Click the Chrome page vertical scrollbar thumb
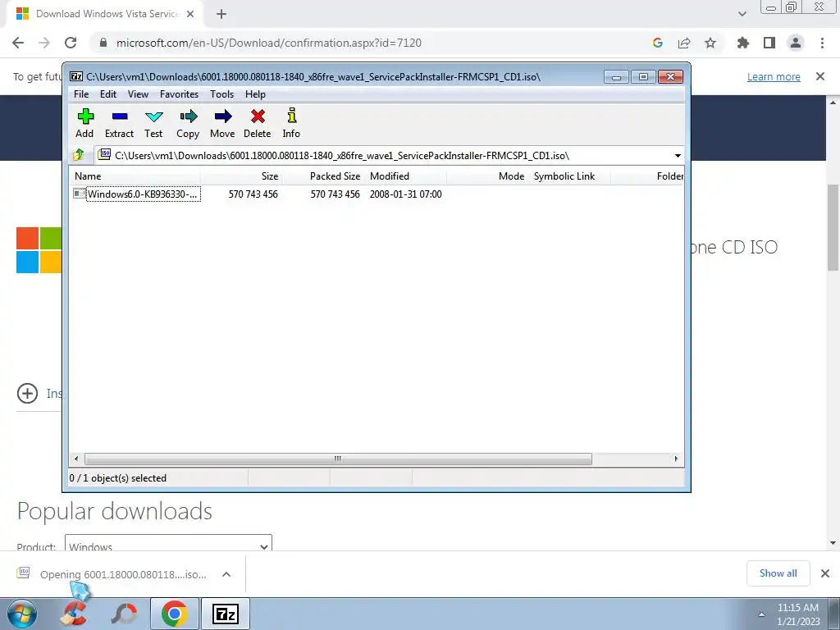 (833, 227)
